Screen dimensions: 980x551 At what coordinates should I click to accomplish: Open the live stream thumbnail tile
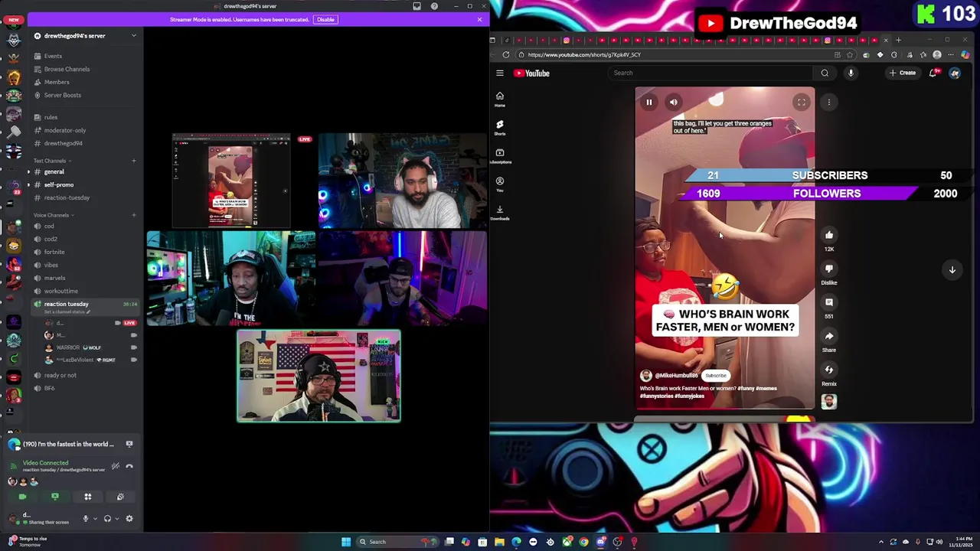231,181
